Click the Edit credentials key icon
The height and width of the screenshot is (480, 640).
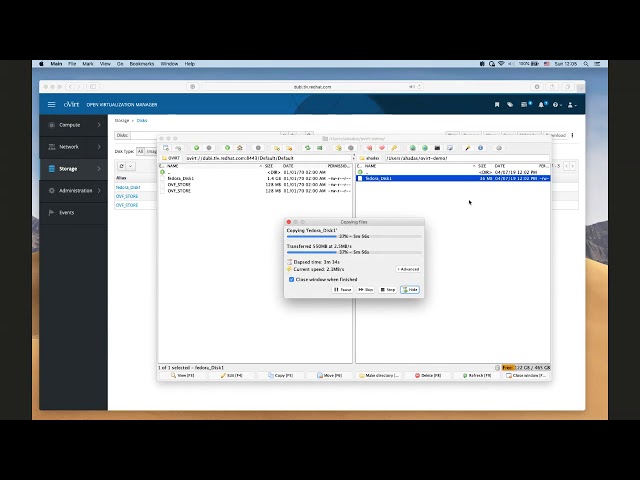click(x=394, y=148)
